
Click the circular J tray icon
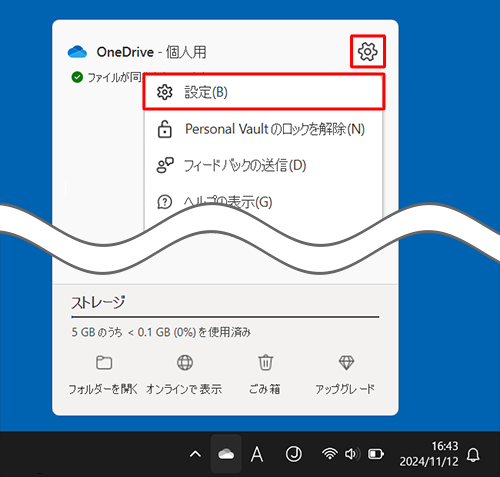point(294,454)
